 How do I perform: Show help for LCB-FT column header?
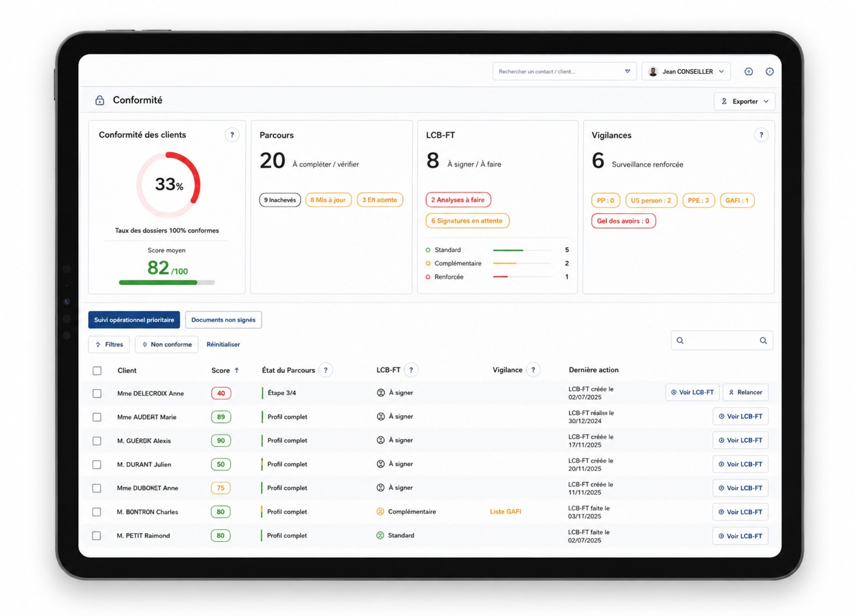pyautogui.click(x=411, y=370)
